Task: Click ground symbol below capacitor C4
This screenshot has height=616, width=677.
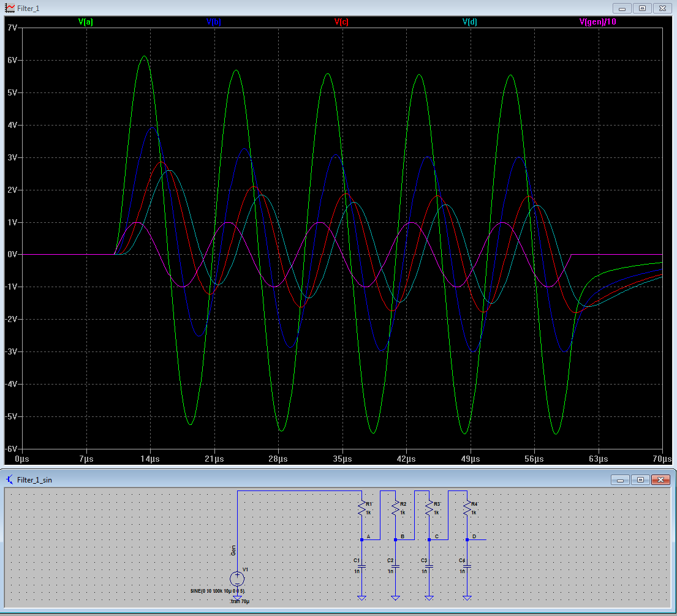Action: pyautogui.click(x=467, y=597)
